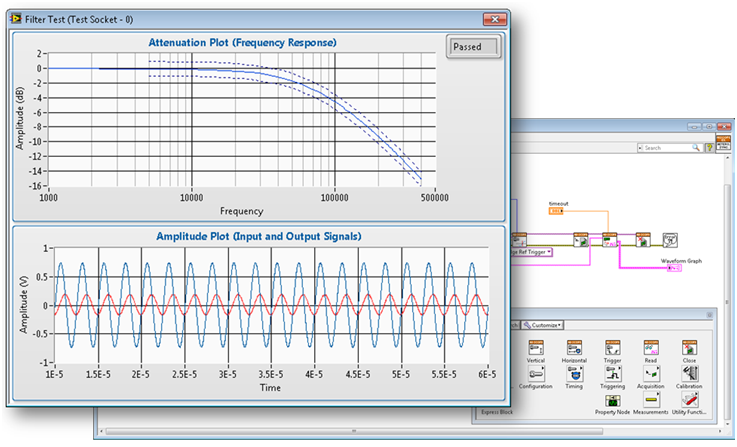
Task: Open the Configuration subpalette
Action: coord(535,374)
